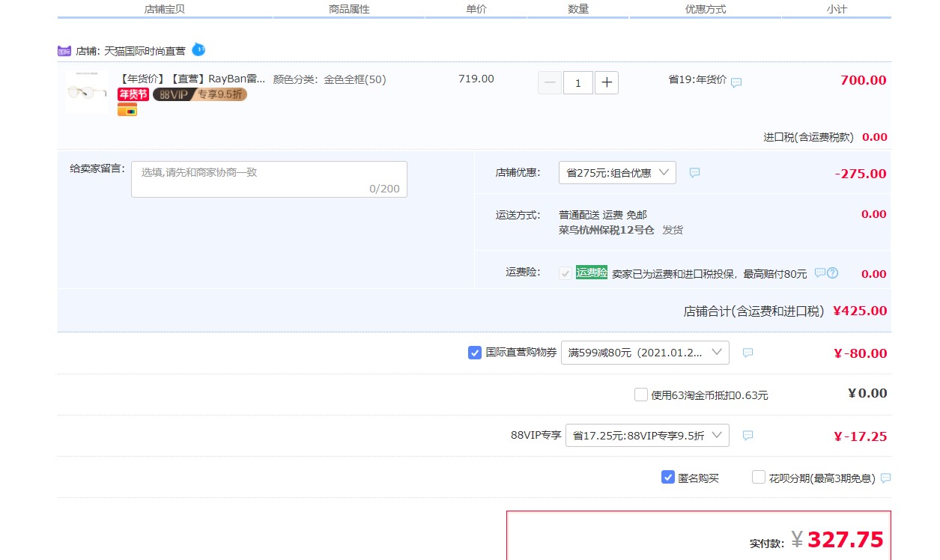This screenshot has height=560, width=940.
Task: Click the 进口税(含运费税款) label
Action: (x=808, y=137)
